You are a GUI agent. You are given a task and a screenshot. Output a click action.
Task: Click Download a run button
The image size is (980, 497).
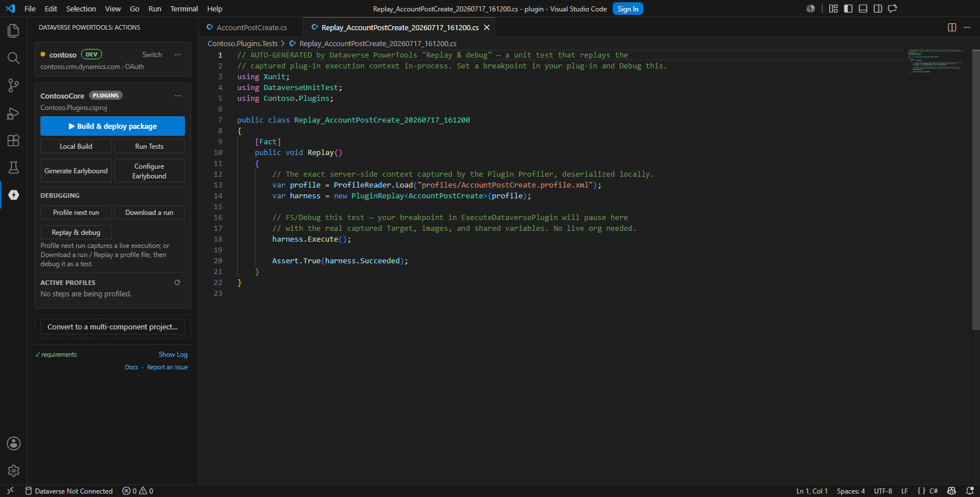click(149, 213)
